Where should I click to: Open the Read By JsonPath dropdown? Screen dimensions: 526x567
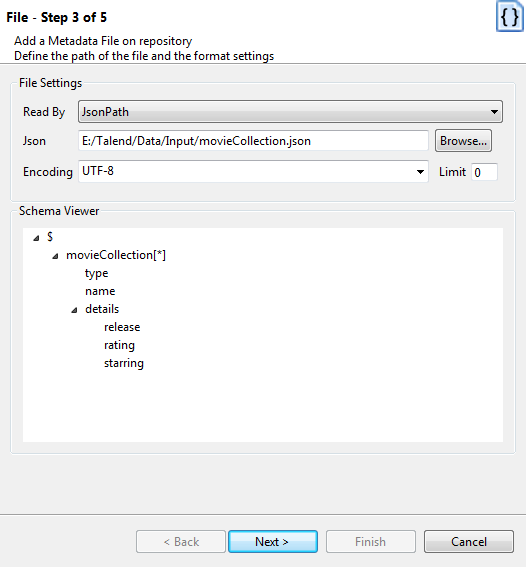tap(290, 112)
